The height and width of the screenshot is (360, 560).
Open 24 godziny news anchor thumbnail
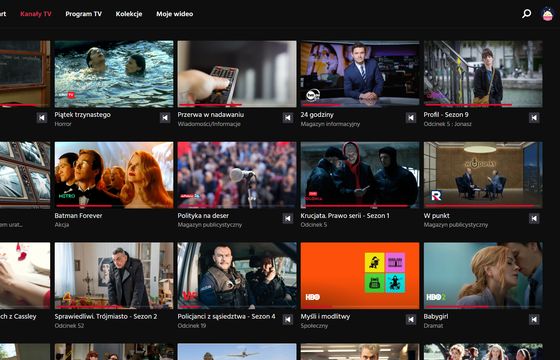[360, 74]
